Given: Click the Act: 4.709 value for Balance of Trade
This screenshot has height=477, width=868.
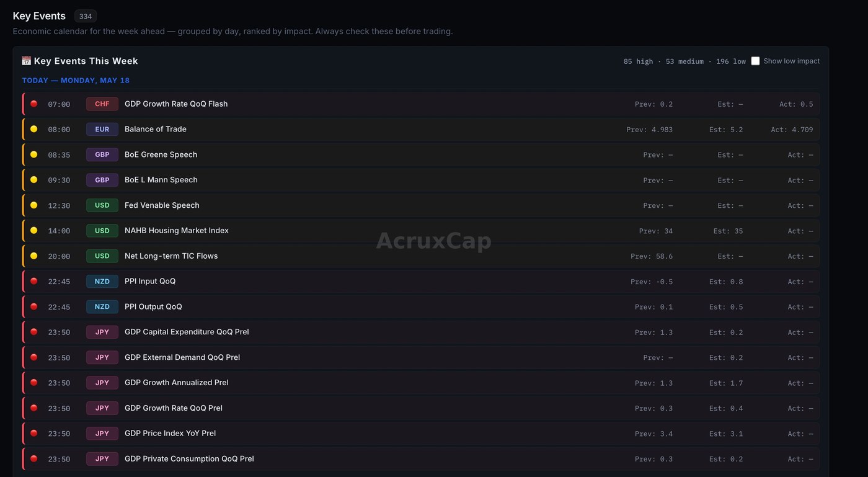Looking at the screenshot, I should 792,130.
